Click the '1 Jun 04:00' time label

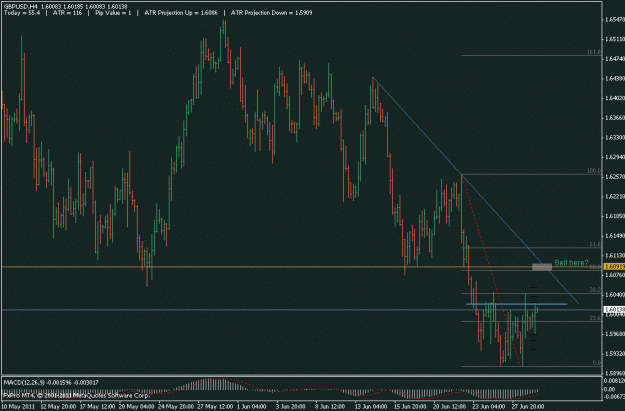[x=252, y=407]
